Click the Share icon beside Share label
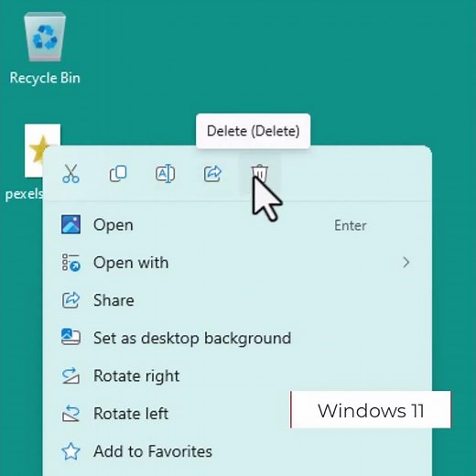The height and width of the screenshot is (476, 476). point(70,300)
